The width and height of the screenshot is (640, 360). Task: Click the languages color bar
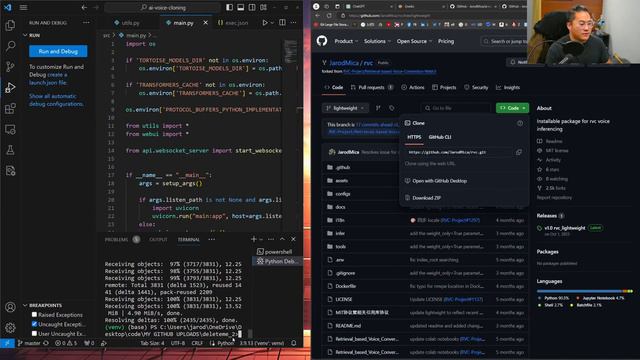585,291
